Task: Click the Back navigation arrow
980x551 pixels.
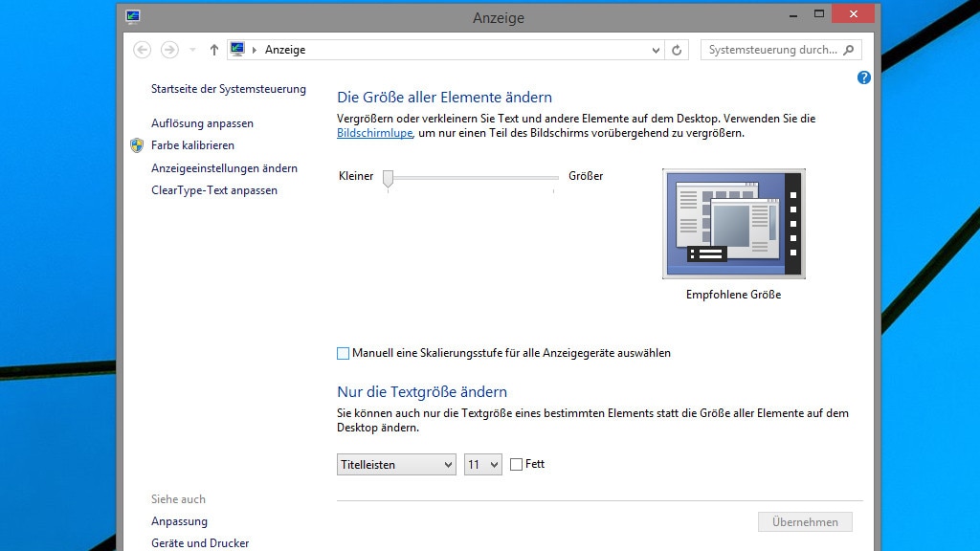Action: coord(143,50)
